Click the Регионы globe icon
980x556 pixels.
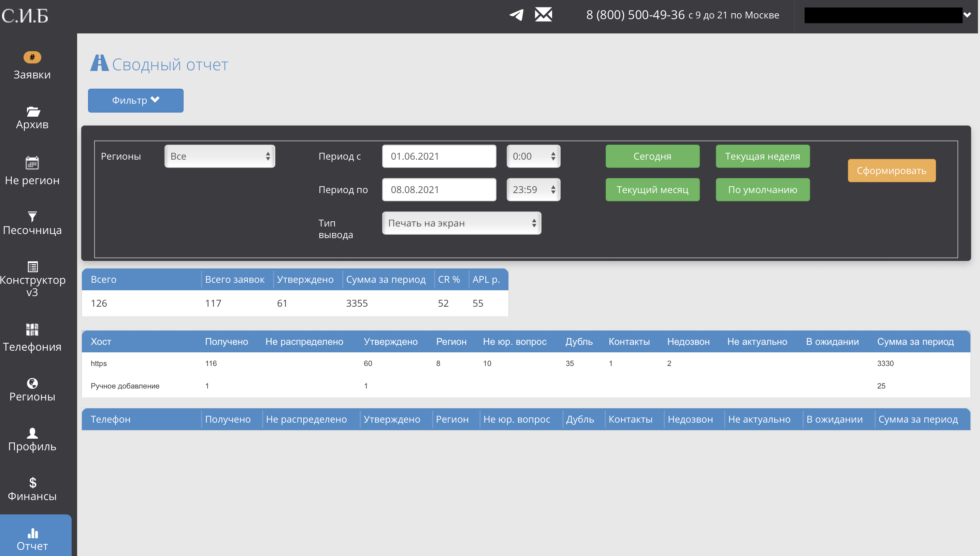[32, 383]
